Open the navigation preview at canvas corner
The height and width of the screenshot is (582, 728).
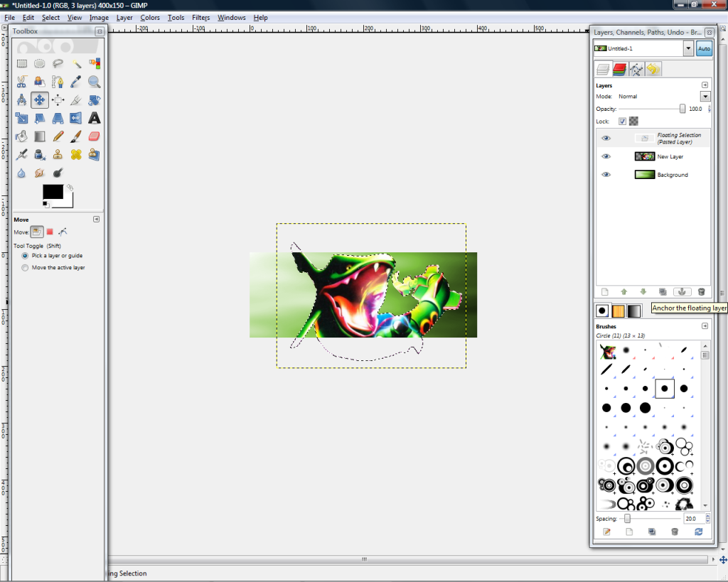pos(723,560)
